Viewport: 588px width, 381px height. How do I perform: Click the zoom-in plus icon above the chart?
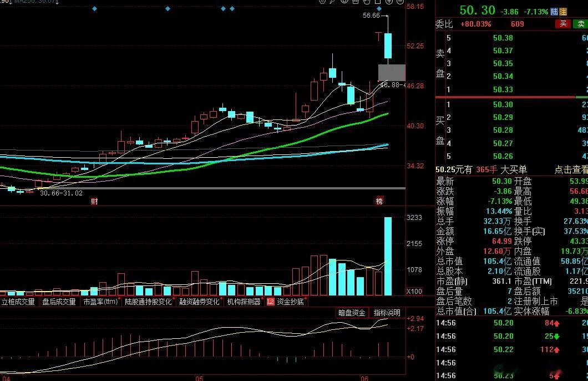click(x=389, y=1)
